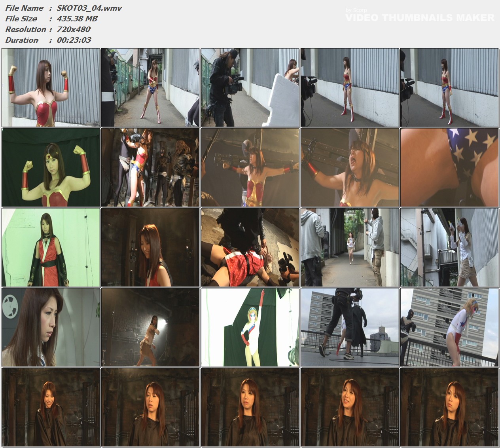Click the file name value SKOT03_04.wmv
This screenshot has width=500, height=448.
click(x=89, y=8)
